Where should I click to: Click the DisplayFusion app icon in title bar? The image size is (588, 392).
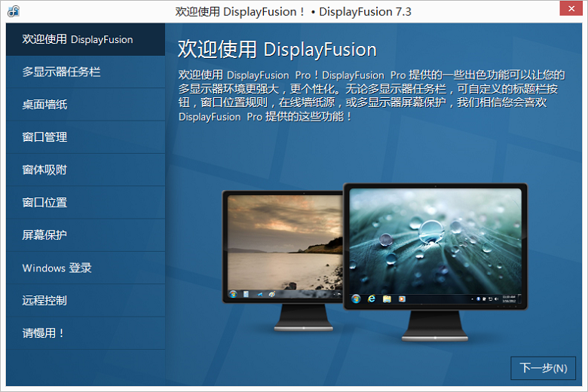pos(14,11)
